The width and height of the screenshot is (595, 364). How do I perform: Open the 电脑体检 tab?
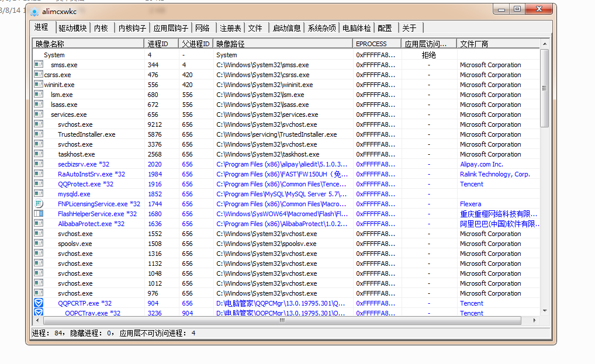pyautogui.click(x=357, y=28)
